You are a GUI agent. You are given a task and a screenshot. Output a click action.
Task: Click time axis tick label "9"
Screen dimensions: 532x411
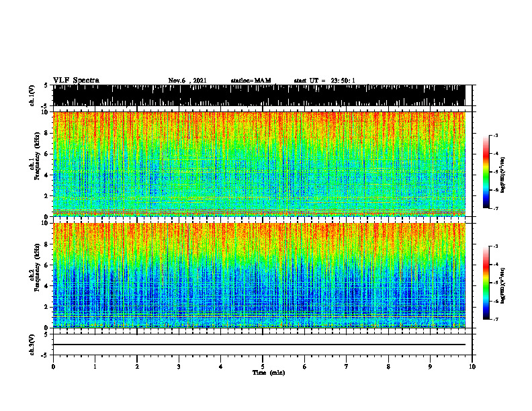(x=430, y=367)
